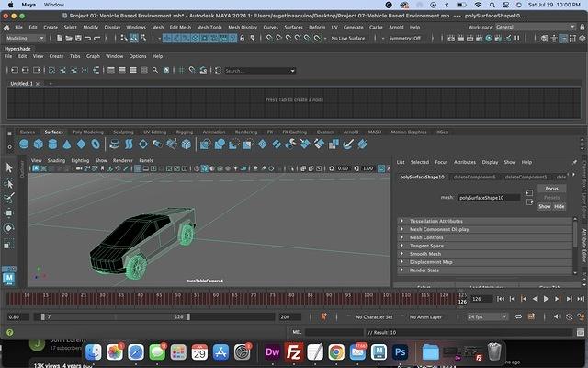Click the Maya M icon below toolbox
Screen dimensions: 588x368
[9, 278]
